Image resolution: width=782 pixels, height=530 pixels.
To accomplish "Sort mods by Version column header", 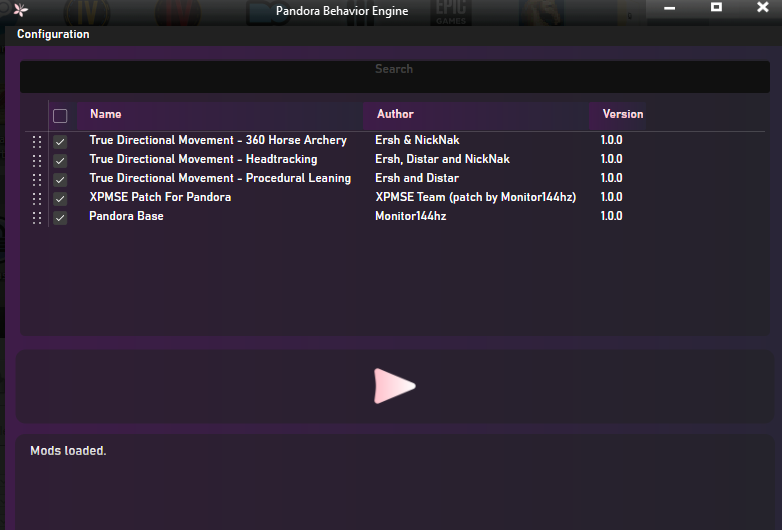I will click(x=617, y=116).
